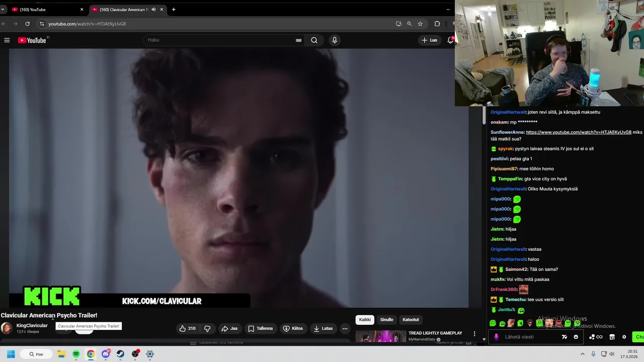The image size is (644, 362).
Task: Click the Kiitos thanks button
Action: pyautogui.click(x=293, y=328)
